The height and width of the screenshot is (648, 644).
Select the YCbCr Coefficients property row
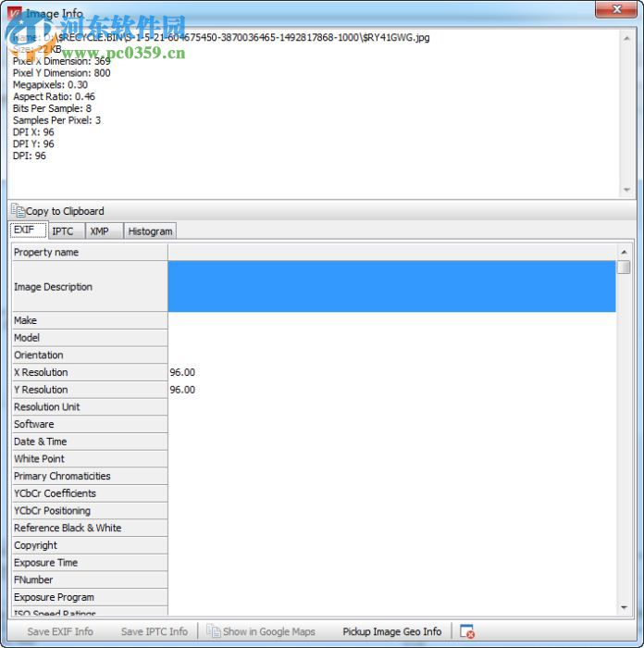click(x=90, y=493)
